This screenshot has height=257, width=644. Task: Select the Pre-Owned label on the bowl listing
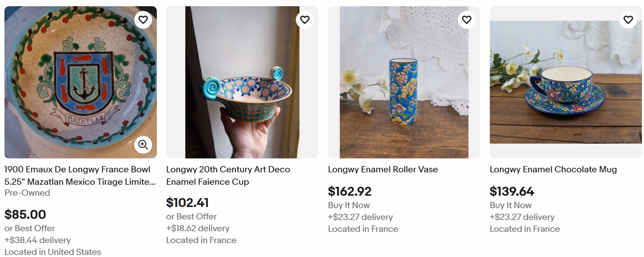(27, 193)
